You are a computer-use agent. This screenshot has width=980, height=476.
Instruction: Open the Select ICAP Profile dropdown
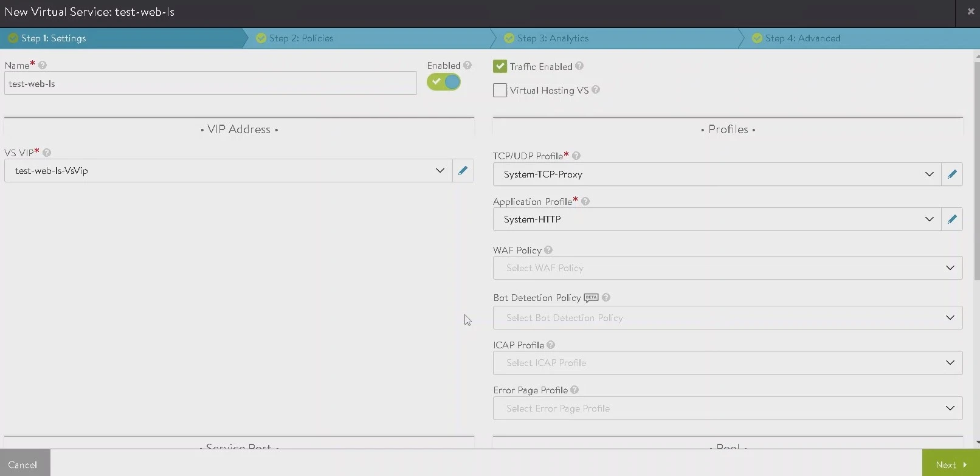point(728,363)
